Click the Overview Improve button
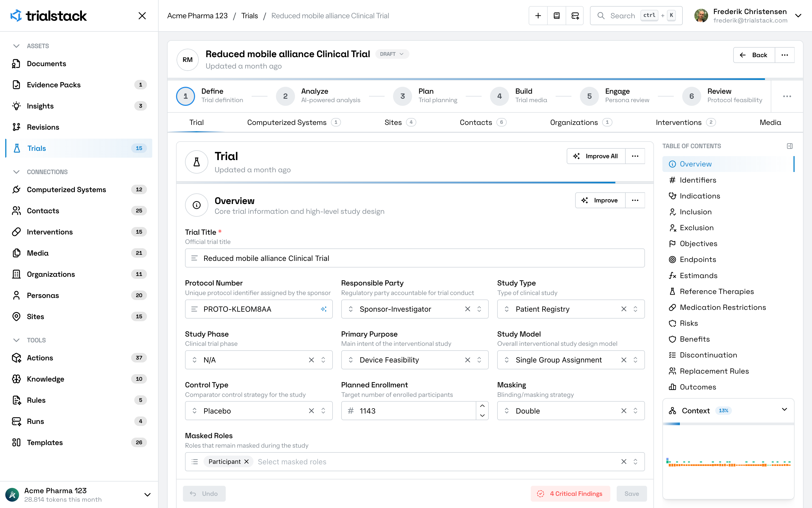This screenshot has height=508, width=812. pos(600,200)
